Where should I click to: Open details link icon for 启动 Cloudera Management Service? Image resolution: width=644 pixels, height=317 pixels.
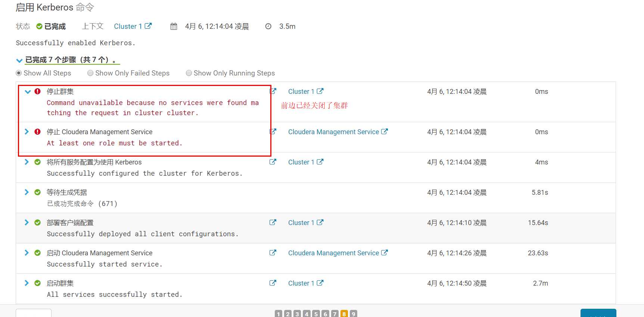(x=273, y=253)
